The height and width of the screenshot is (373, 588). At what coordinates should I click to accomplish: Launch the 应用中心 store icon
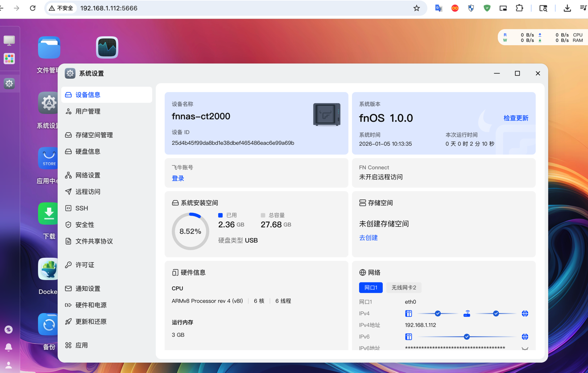point(48,159)
